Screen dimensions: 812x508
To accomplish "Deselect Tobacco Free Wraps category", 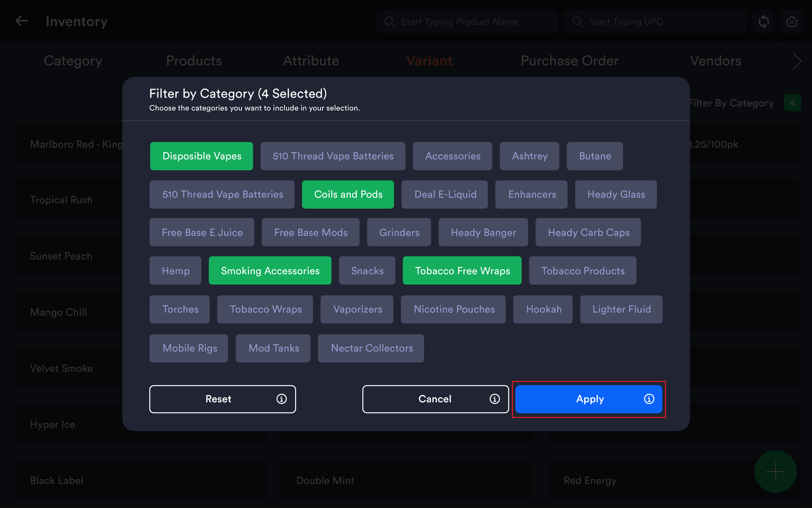I will click(x=462, y=271).
